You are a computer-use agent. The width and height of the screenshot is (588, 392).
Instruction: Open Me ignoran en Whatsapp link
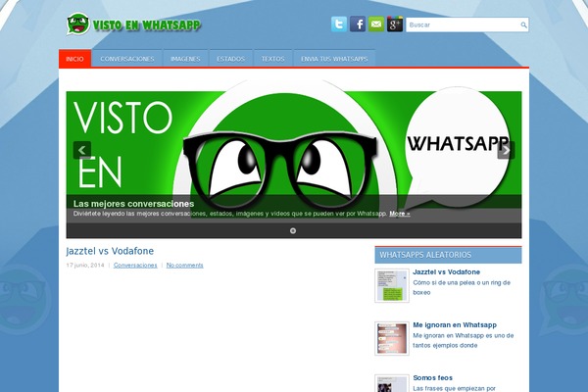(x=455, y=324)
